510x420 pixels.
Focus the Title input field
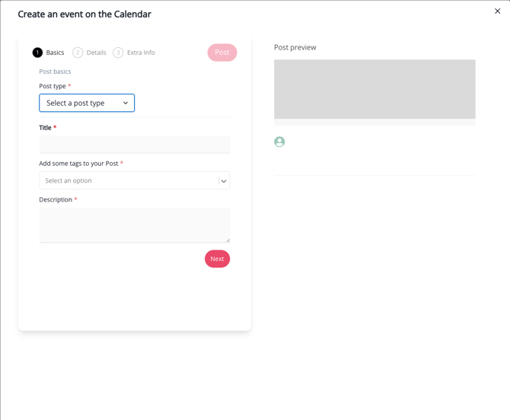[135, 145]
